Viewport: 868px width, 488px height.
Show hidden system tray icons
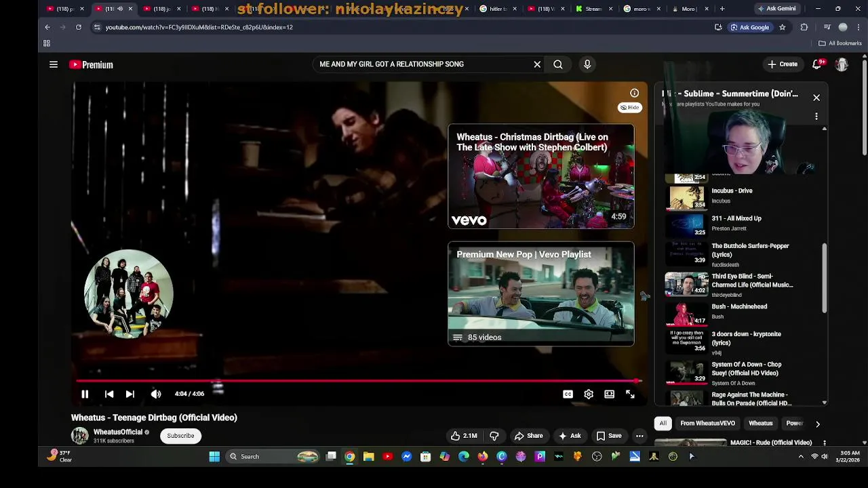click(x=801, y=457)
